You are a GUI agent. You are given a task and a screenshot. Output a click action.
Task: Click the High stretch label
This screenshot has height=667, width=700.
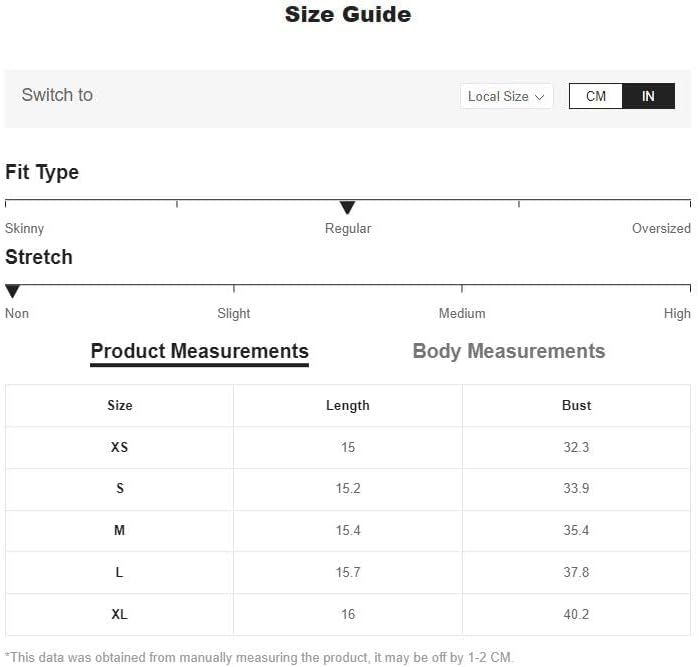[x=677, y=313]
